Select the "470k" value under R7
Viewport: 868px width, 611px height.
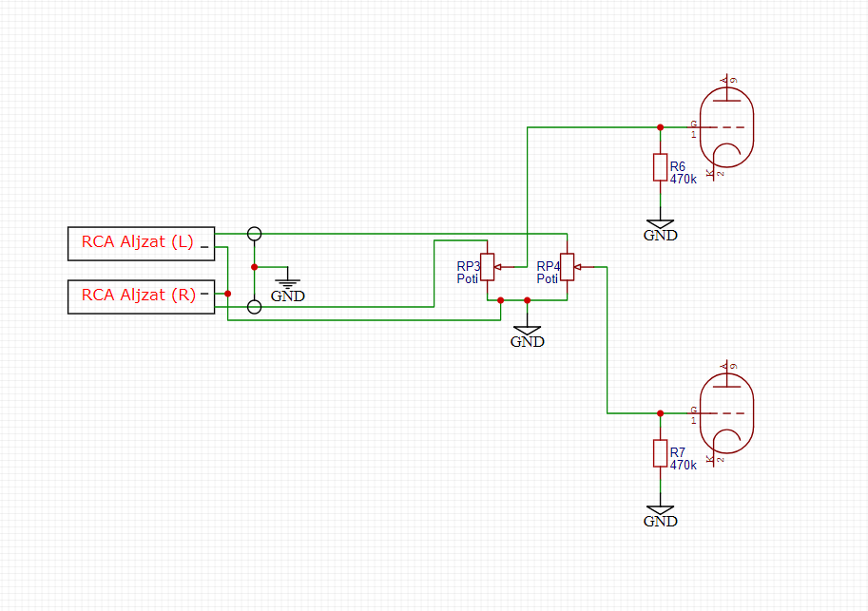[684, 465]
